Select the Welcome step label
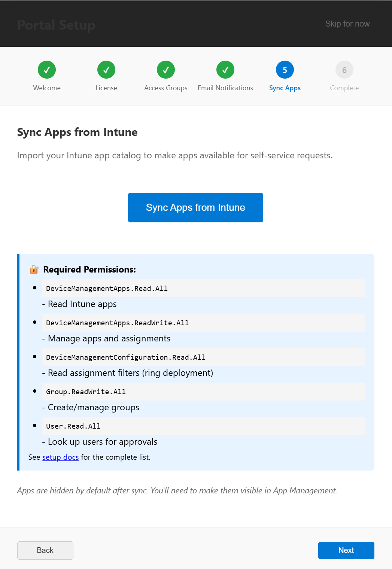Screen dimensions: 392x569 pyautogui.click(x=47, y=88)
